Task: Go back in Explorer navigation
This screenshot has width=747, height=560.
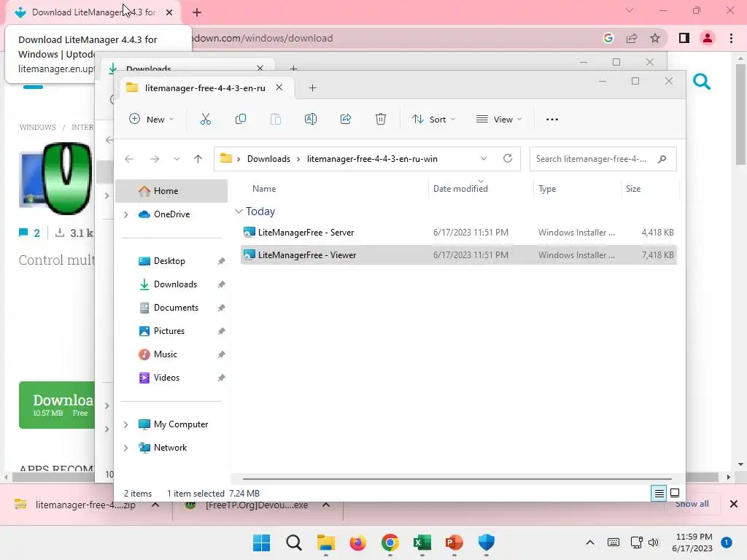Action: click(129, 159)
